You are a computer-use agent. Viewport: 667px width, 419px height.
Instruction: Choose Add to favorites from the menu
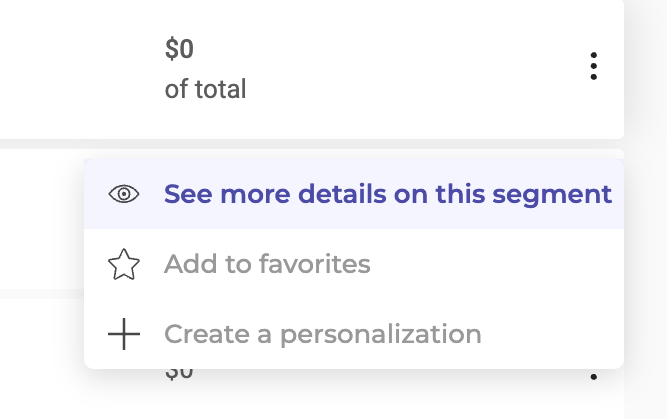(267, 264)
